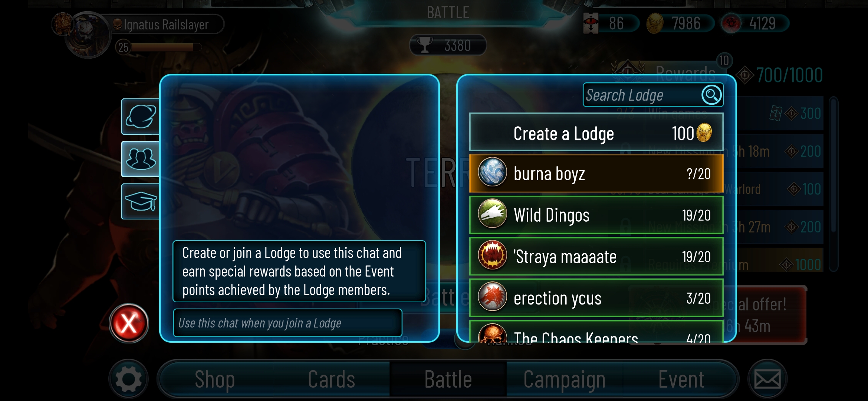Viewport: 868px width, 401px height.
Task: Select the Lodge members group icon tab
Action: point(141,159)
